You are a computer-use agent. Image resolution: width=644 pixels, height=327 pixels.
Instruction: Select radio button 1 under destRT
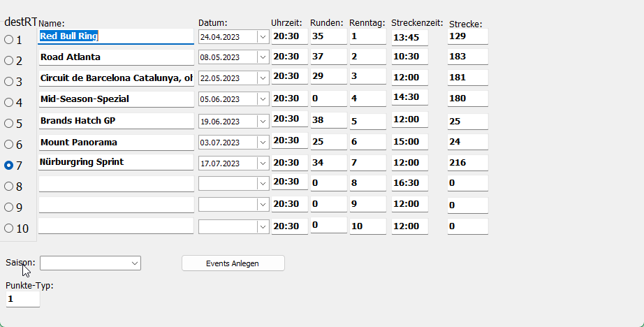pyautogui.click(x=9, y=40)
